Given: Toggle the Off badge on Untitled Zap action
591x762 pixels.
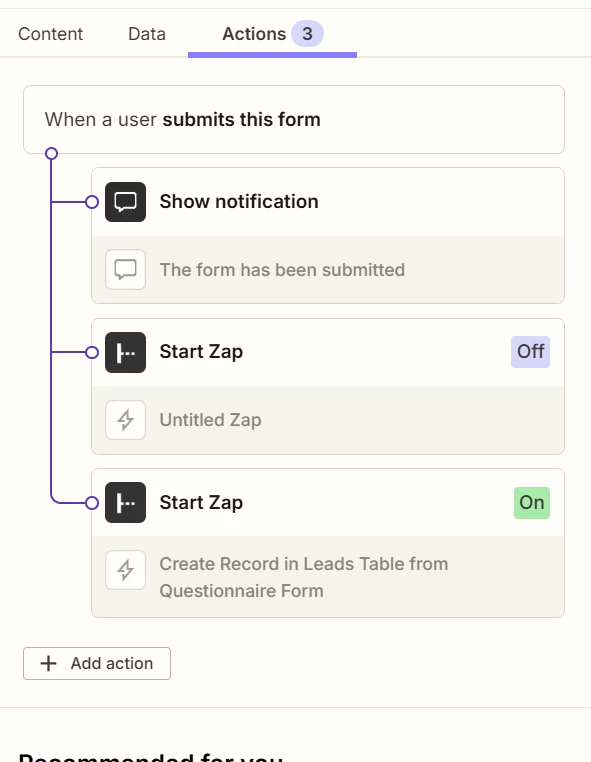Looking at the screenshot, I should click(x=530, y=352).
